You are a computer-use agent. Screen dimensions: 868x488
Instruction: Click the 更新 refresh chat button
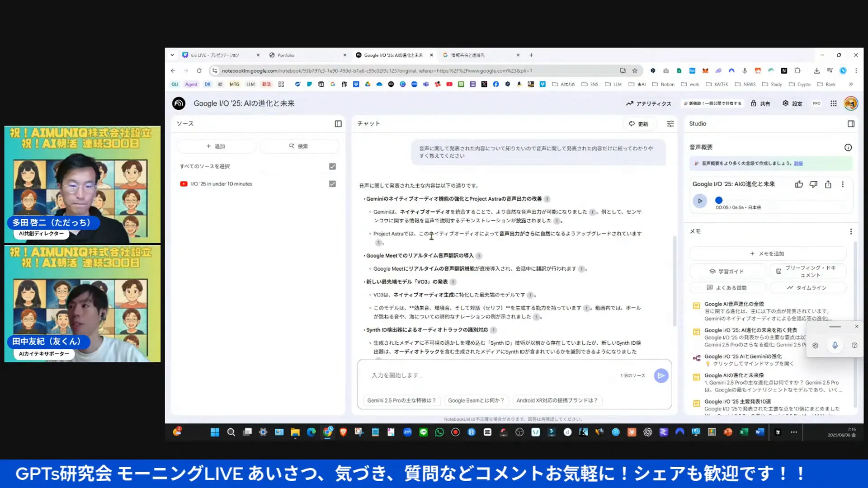click(638, 124)
